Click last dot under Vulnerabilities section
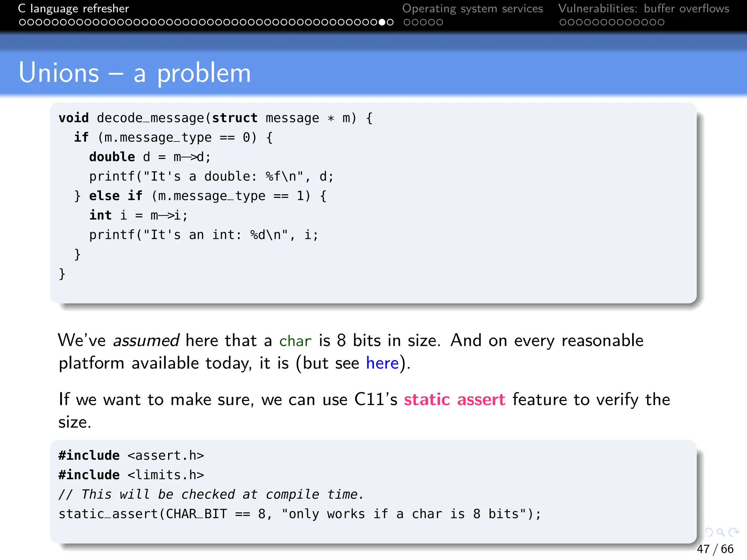 pyautogui.click(x=661, y=22)
